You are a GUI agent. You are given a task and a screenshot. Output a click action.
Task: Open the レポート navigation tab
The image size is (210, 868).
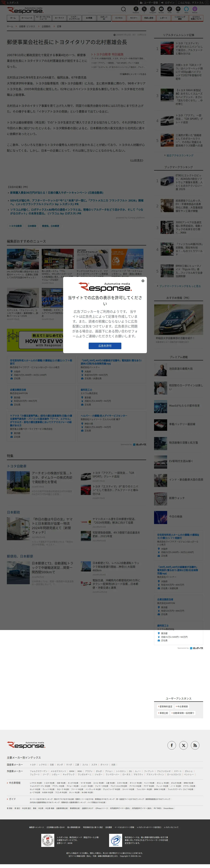tap(164, 18)
